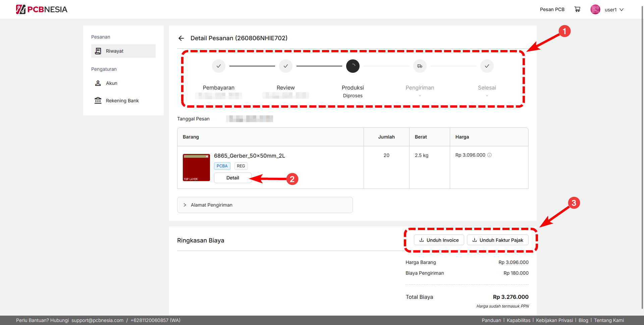Click the PCBnesia logo
Screen dimensions: 644x325
42,9
